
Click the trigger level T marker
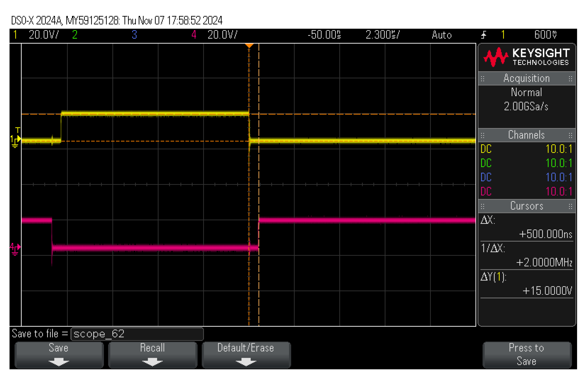[18, 130]
